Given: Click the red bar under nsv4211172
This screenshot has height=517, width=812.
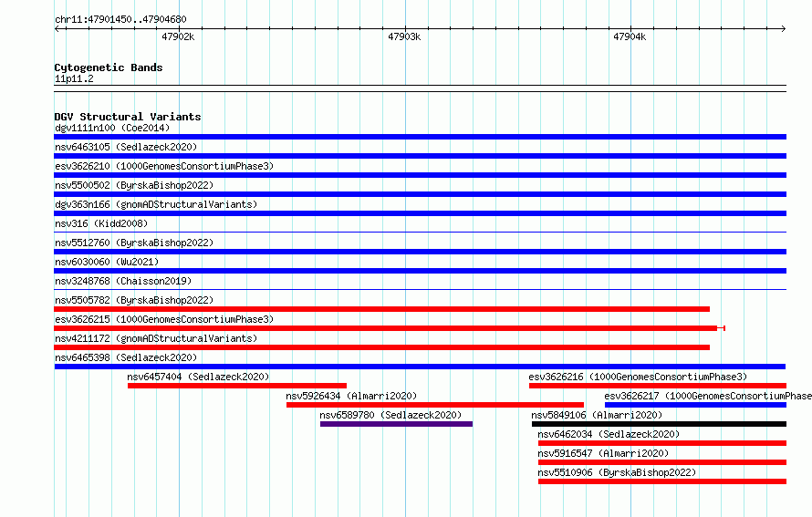Looking at the screenshot, I should [x=381, y=347].
